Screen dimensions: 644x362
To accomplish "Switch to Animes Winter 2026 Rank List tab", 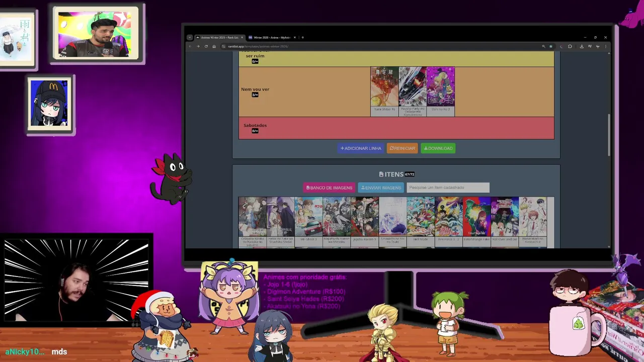I will (219, 37).
